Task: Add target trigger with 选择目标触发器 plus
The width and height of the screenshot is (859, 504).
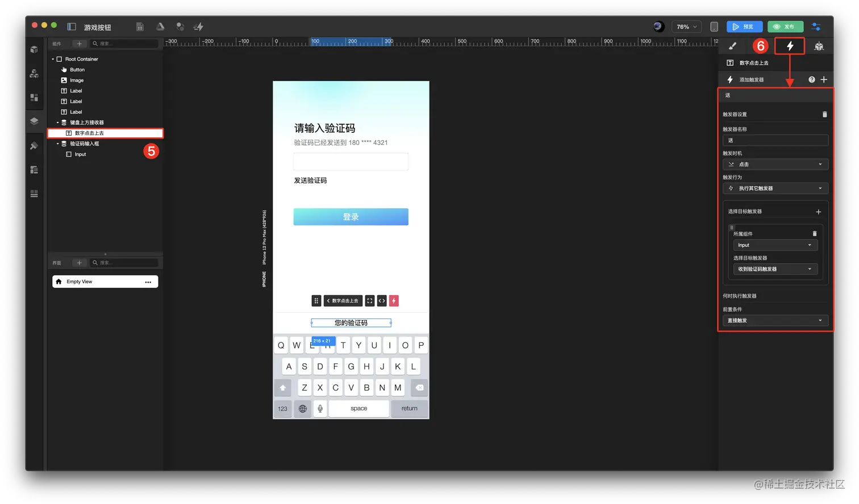Action: pyautogui.click(x=818, y=212)
